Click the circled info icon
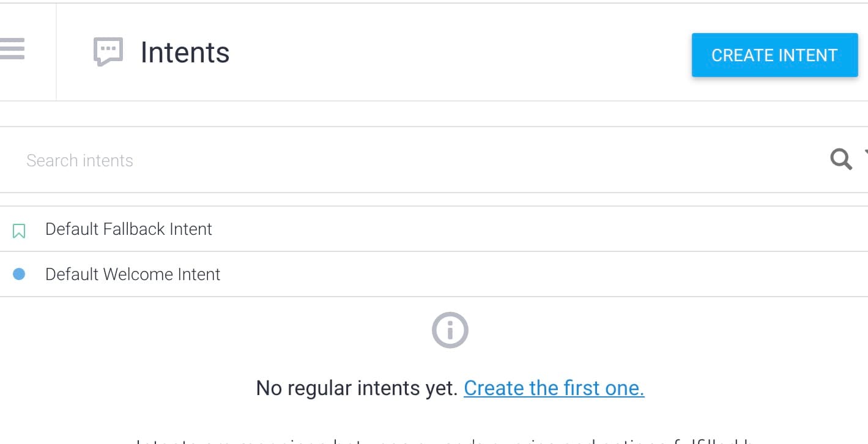Viewport: 868px width, 444px height. 450,331
